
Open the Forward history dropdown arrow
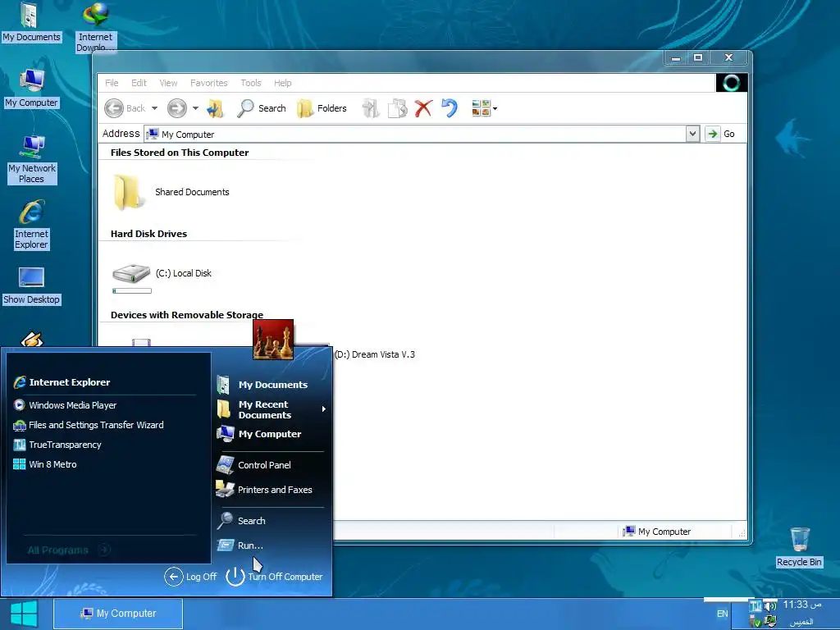click(x=195, y=108)
